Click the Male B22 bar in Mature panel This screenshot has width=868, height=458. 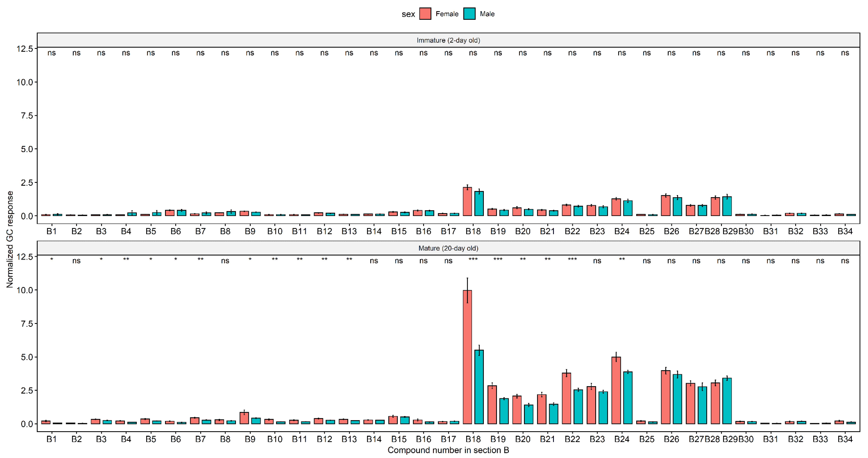pyautogui.click(x=578, y=407)
